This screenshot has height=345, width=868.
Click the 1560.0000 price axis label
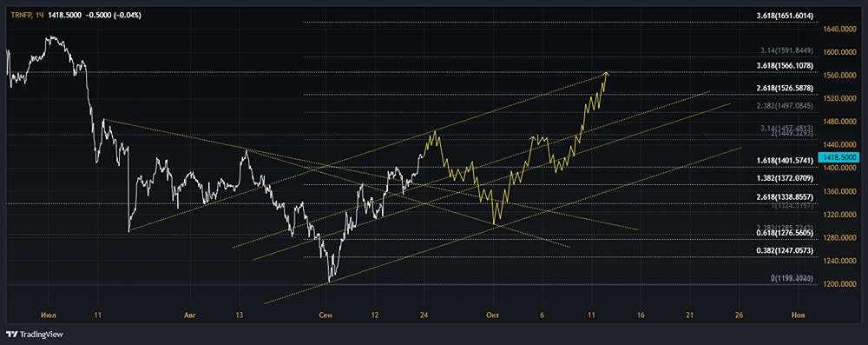point(839,76)
